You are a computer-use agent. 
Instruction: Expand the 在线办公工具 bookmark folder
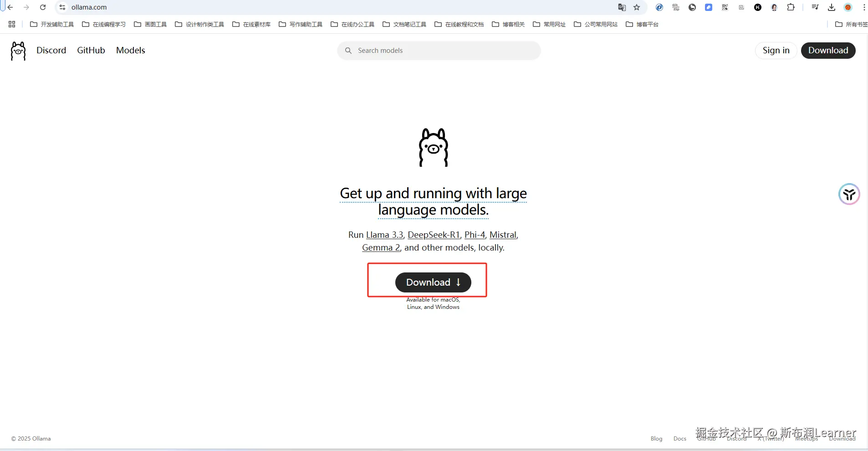click(352, 24)
